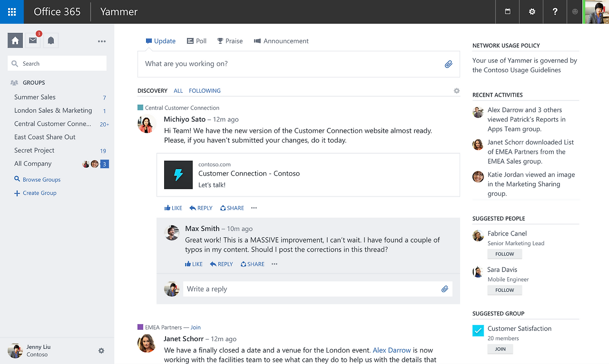The height and width of the screenshot is (364, 609).
Task: Open the help icon
Action: pyautogui.click(x=555, y=11)
